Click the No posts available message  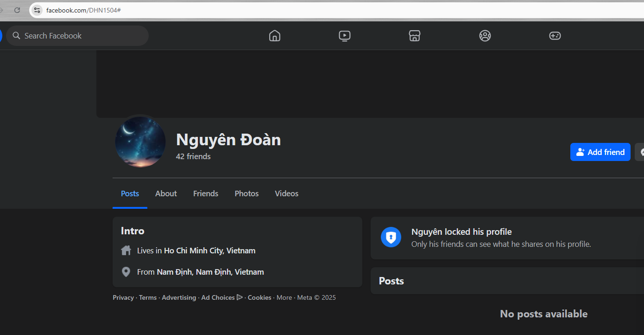click(544, 314)
